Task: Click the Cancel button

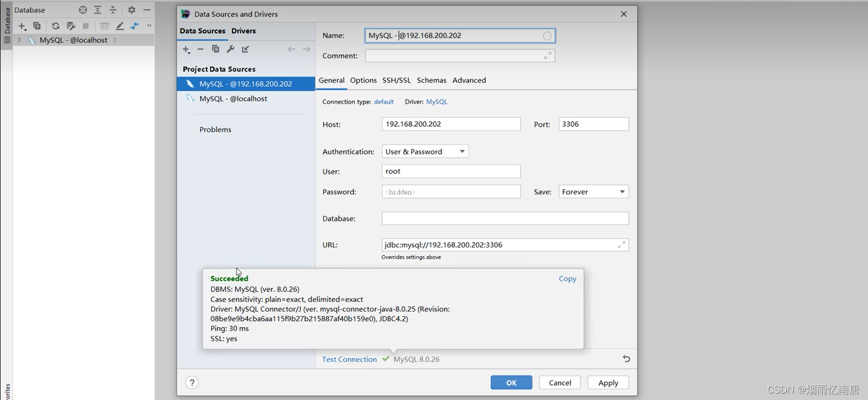Action: click(560, 383)
